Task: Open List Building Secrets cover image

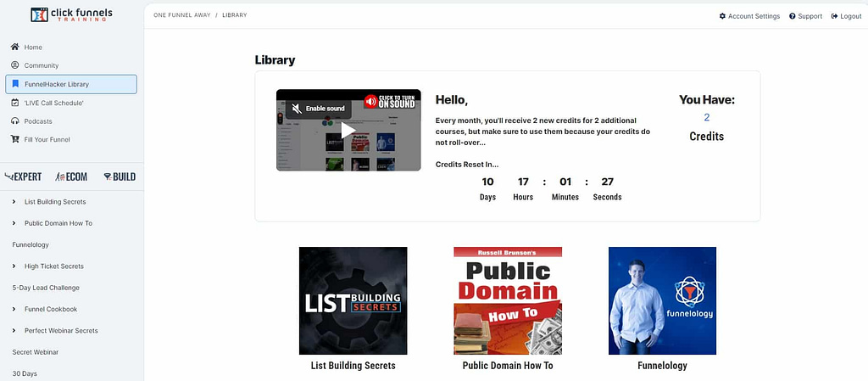Action: (x=353, y=300)
